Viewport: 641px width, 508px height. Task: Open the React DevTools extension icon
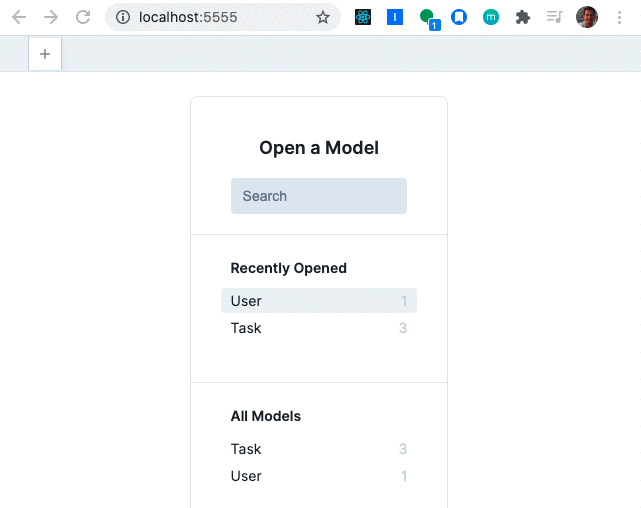pyautogui.click(x=362, y=17)
